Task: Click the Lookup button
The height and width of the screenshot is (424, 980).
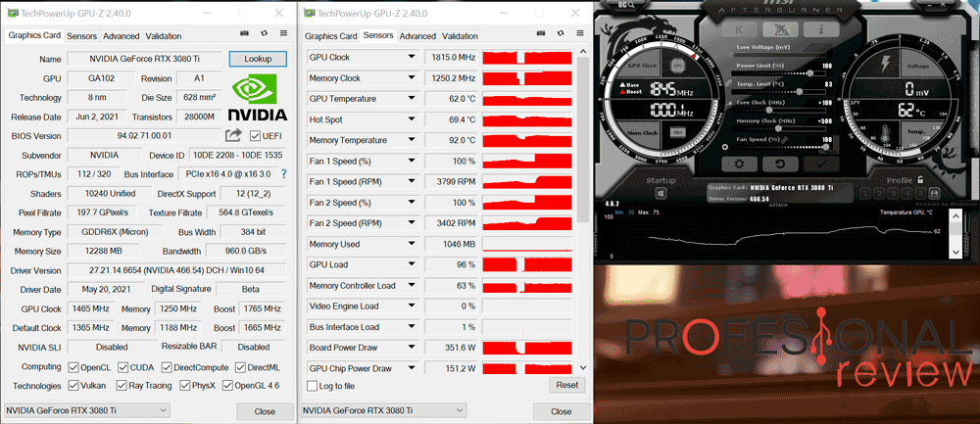Action: [258, 59]
